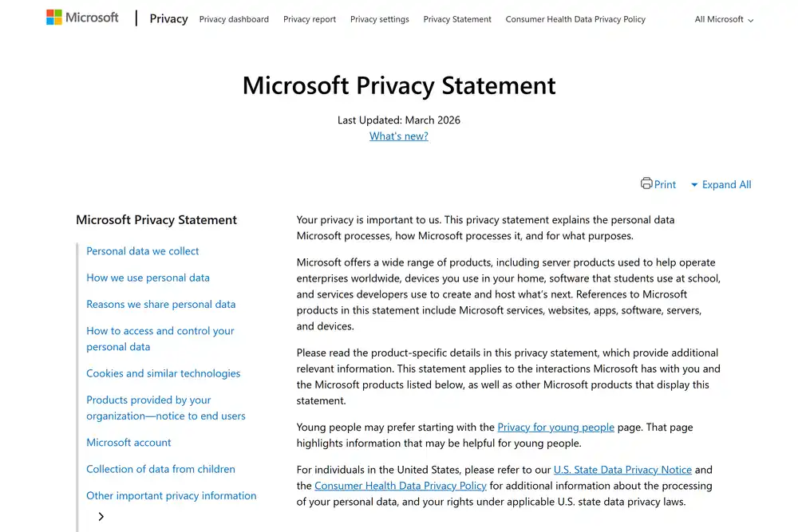Follow the U.S. State Data Privacy Notice link
The width and height of the screenshot is (798, 532).
622,469
